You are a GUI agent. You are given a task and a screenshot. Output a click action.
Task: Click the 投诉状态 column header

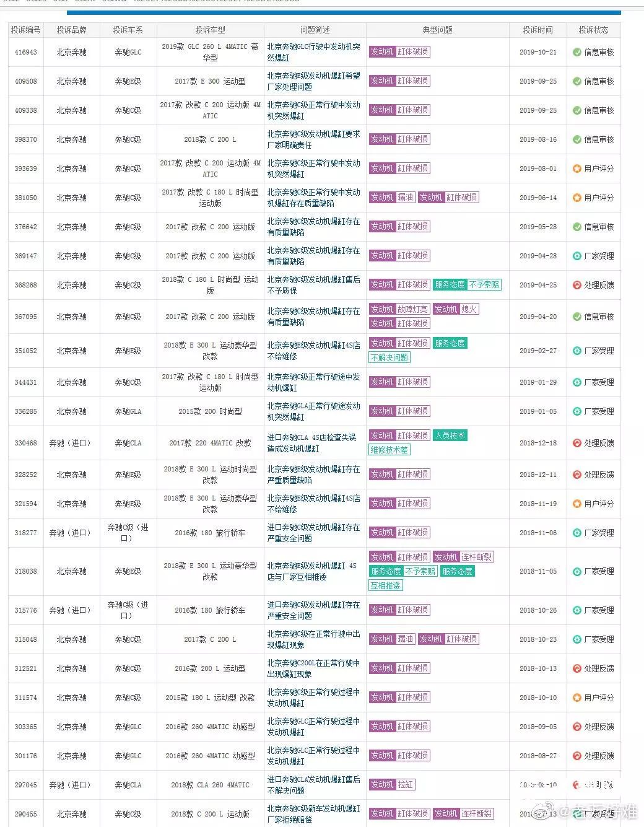[594, 30]
